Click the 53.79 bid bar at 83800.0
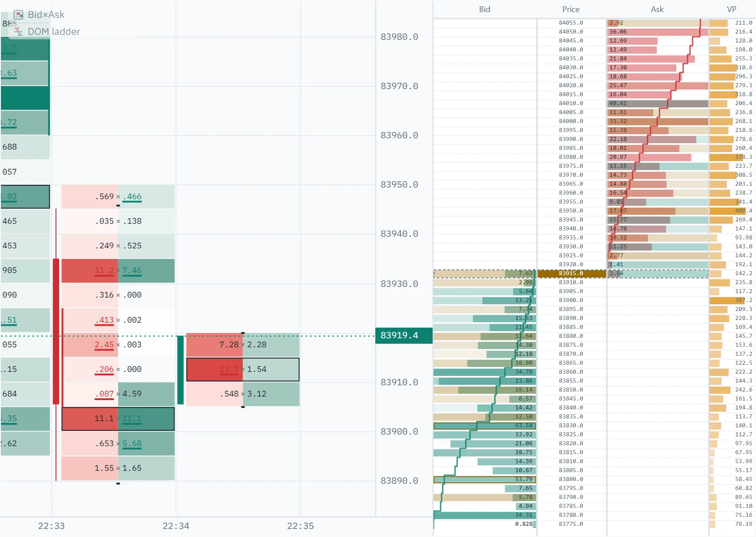The image size is (756, 537). 485,479
